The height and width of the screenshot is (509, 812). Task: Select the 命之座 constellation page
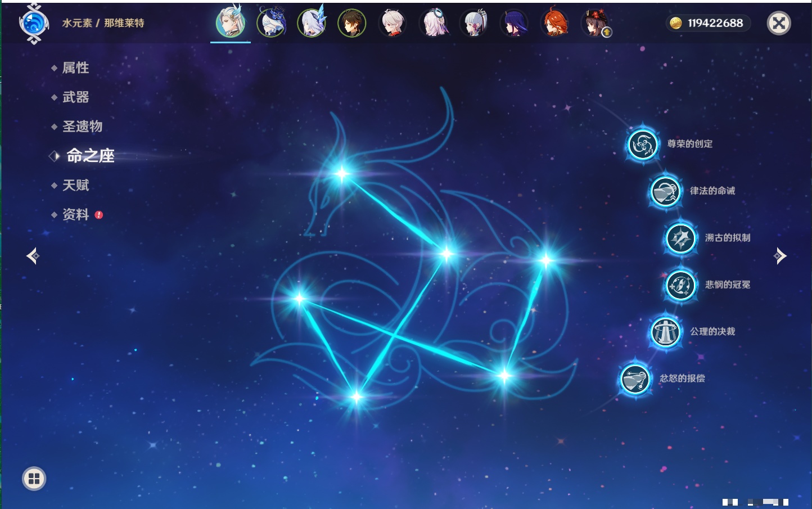tap(90, 156)
